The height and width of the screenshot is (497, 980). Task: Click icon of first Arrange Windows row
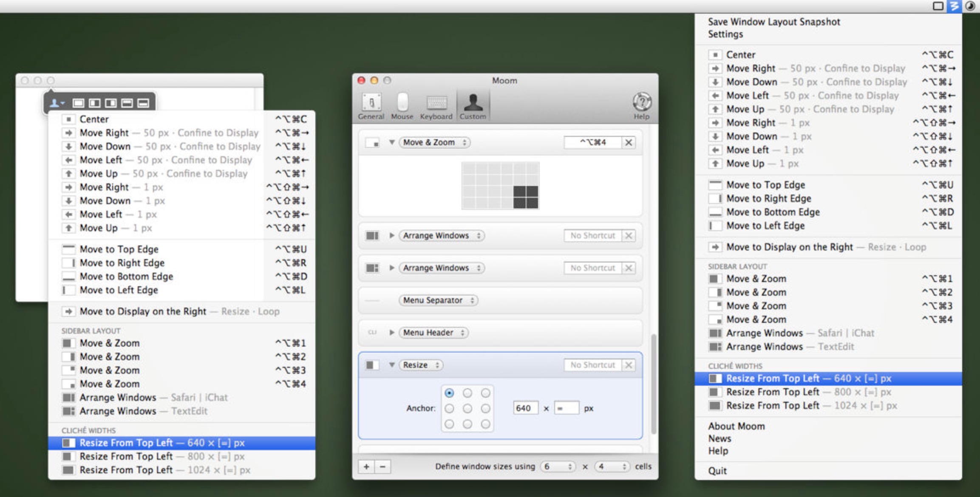(372, 236)
